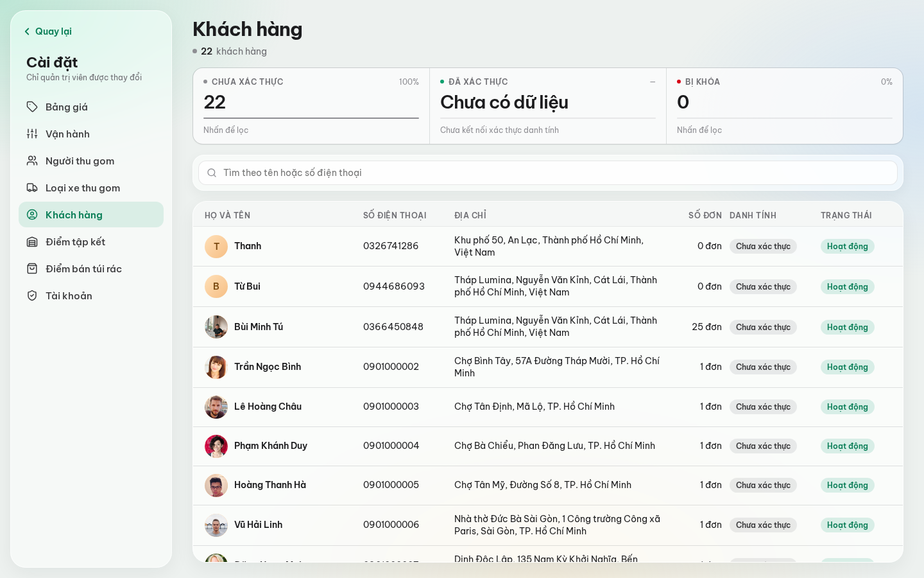Open the Tài khoản section
Screen dimensions: 924x578
tap(91, 295)
